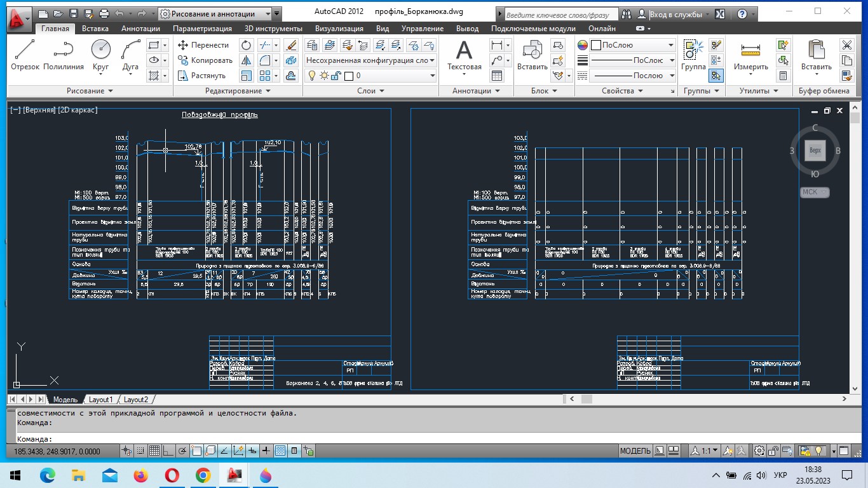This screenshot has width=868, height=488.
Task: Insert a table from Аннотации panel
Action: (x=497, y=76)
